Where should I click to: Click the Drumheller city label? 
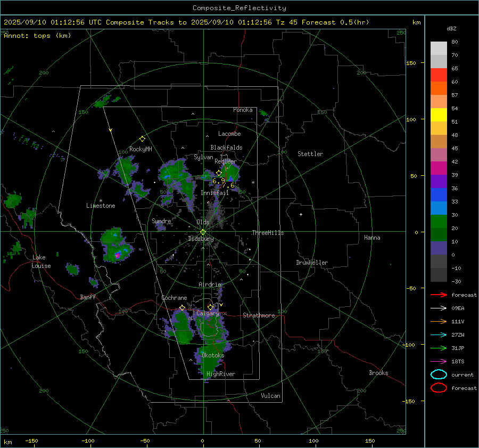coord(312,263)
